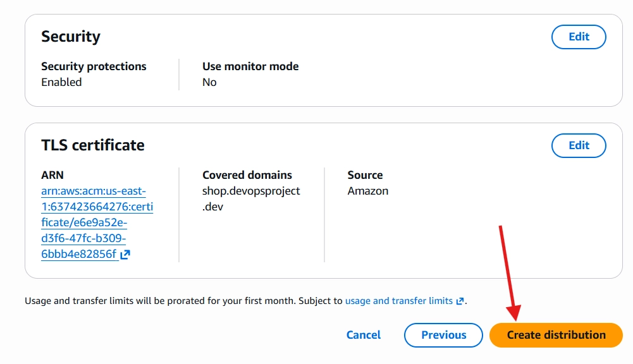Click the ARN label
Image resolution: width=633 pixels, height=364 pixels.
(52, 175)
